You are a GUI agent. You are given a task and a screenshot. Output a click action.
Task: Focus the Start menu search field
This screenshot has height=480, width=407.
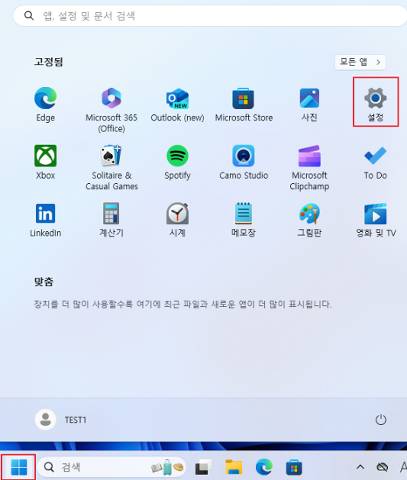[x=210, y=16]
